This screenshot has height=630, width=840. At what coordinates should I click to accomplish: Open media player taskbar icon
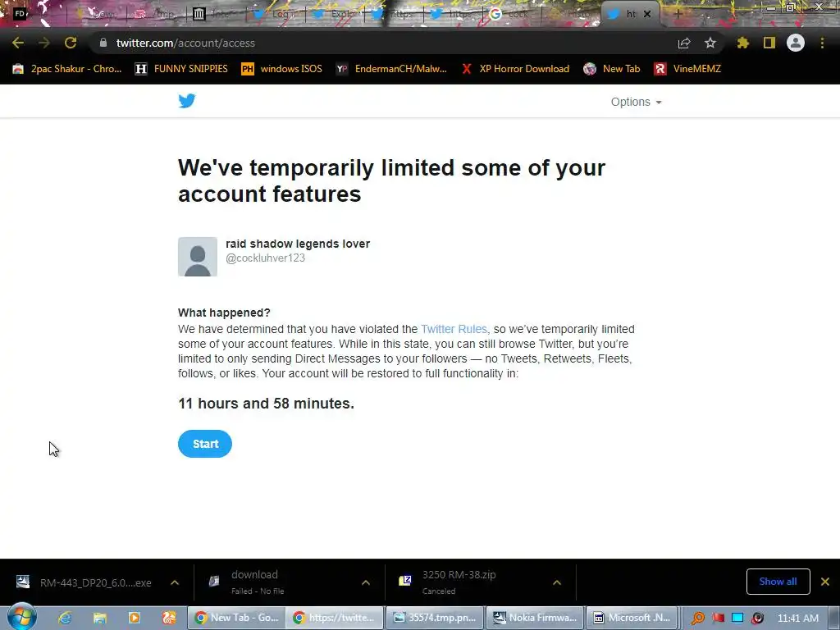coord(135,618)
